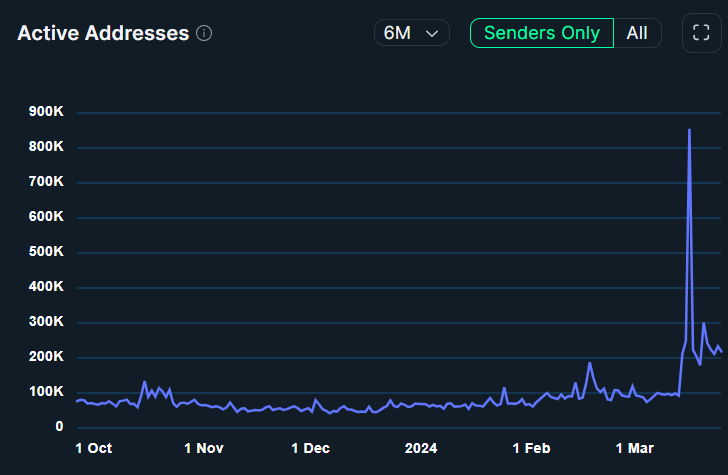The width and height of the screenshot is (728, 475).
Task: Click the 1 Feb x-axis label
Action: [532, 449]
